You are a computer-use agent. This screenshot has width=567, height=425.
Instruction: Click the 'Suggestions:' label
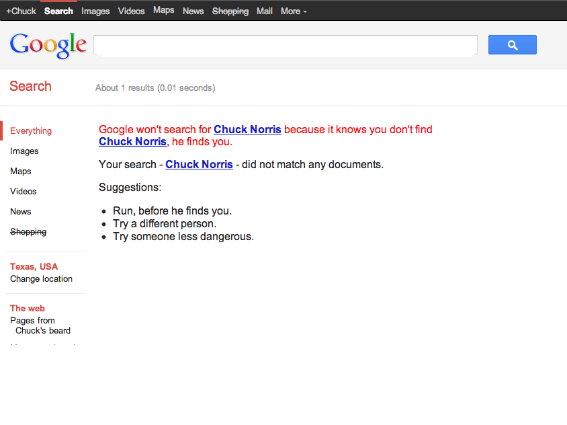click(x=130, y=187)
